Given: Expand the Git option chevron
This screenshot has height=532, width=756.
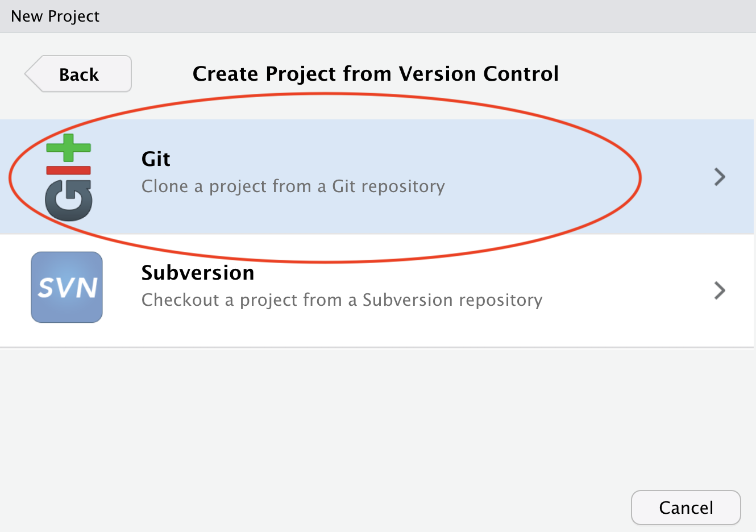Looking at the screenshot, I should point(720,177).
